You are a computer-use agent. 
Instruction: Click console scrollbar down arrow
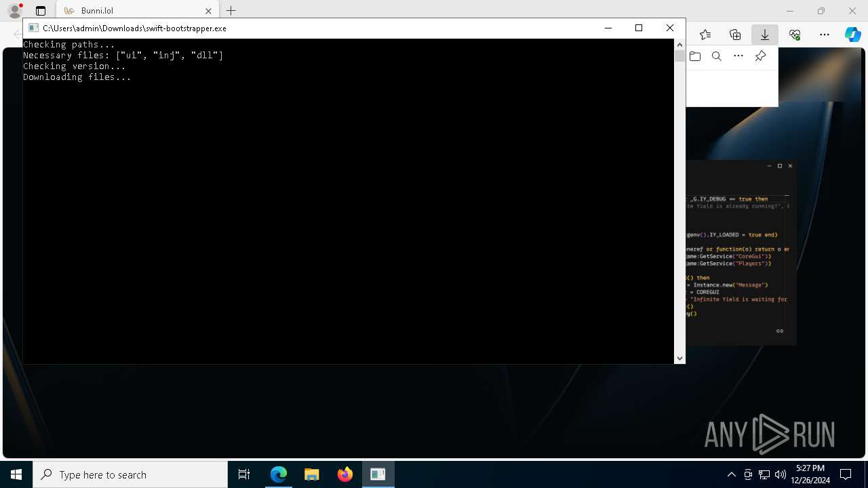pyautogui.click(x=679, y=358)
